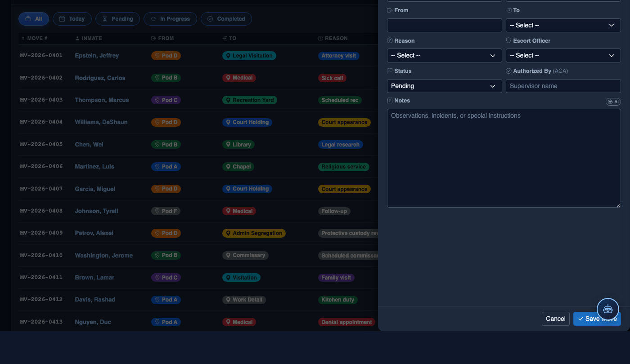
Task: Open move MV-2026-0402
Action: (41, 78)
